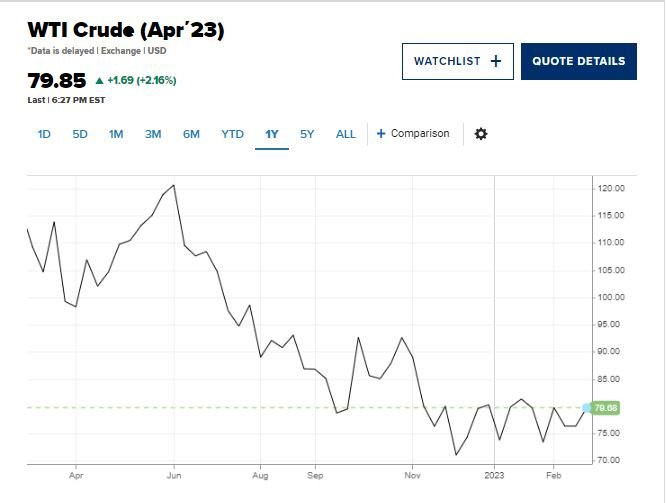Open the Quote Details button

(x=579, y=61)
